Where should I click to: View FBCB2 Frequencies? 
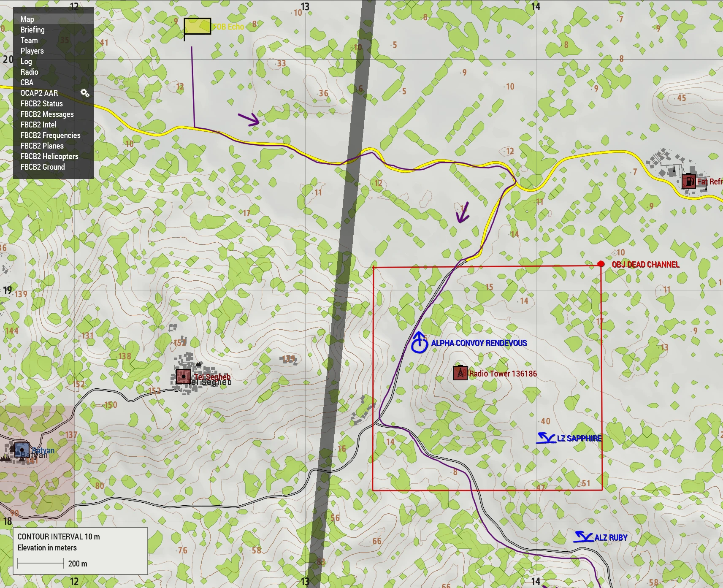(x=50, y=135)
